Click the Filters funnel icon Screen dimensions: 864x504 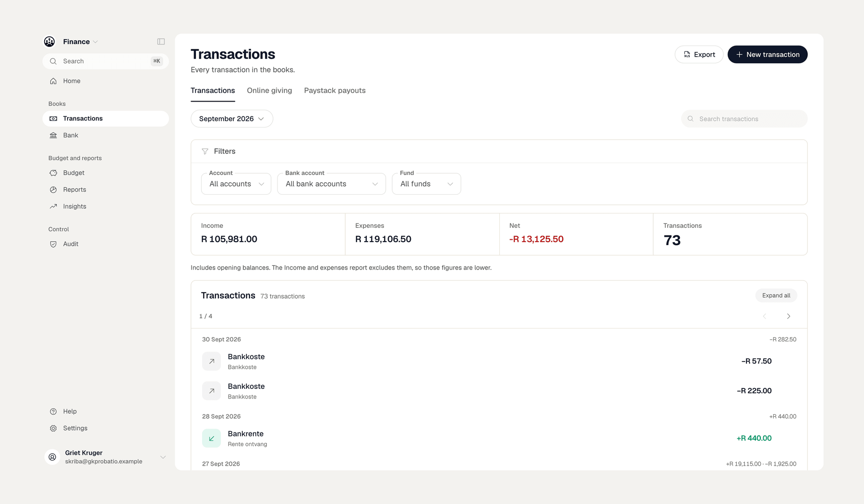tap(205, 152)
